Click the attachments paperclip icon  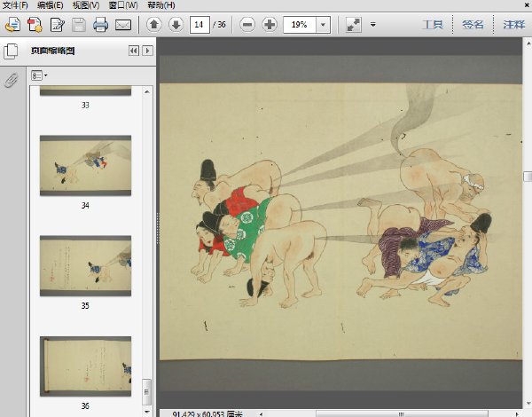(12, 81)
